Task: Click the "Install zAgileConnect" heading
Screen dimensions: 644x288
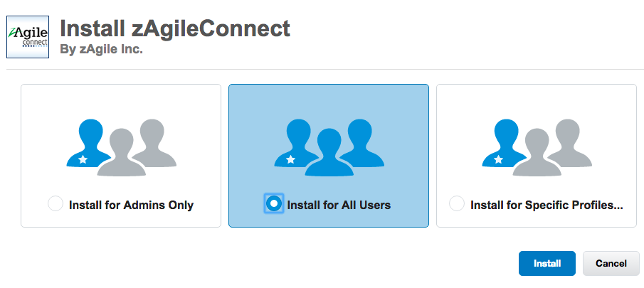Action: click(175, 28)
